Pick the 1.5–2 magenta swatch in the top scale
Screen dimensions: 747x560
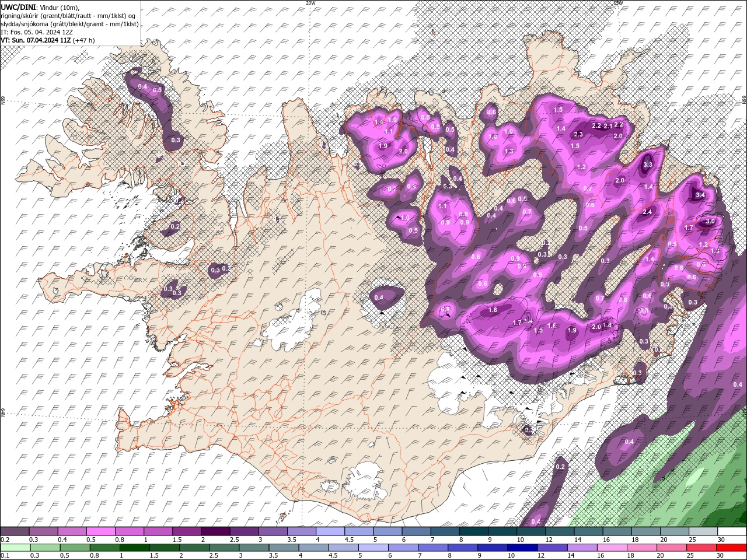click(x=187, y=531)
